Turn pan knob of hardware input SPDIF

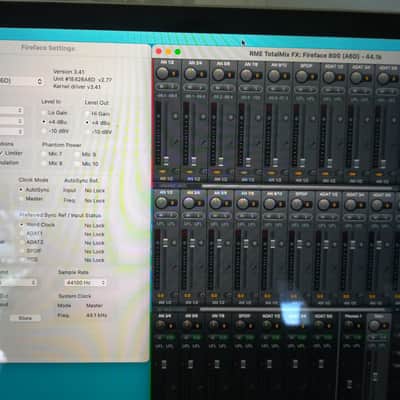click(301, 76)
